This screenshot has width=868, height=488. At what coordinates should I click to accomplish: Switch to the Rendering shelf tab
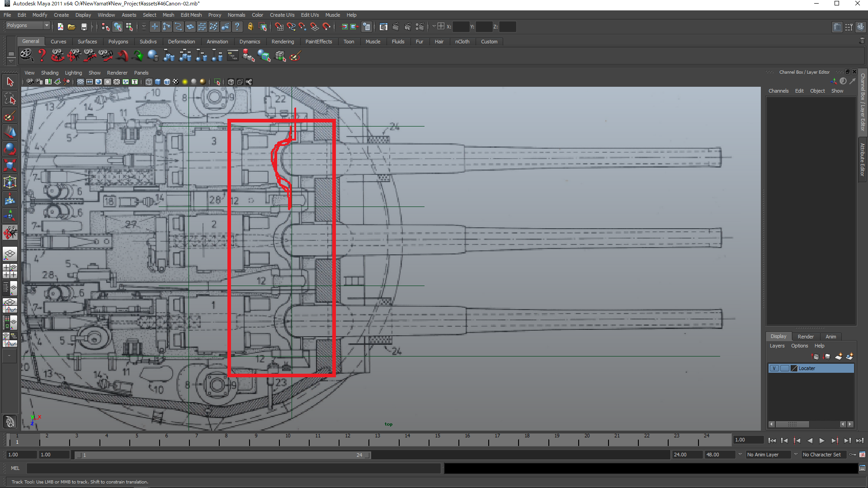[283, 42]
